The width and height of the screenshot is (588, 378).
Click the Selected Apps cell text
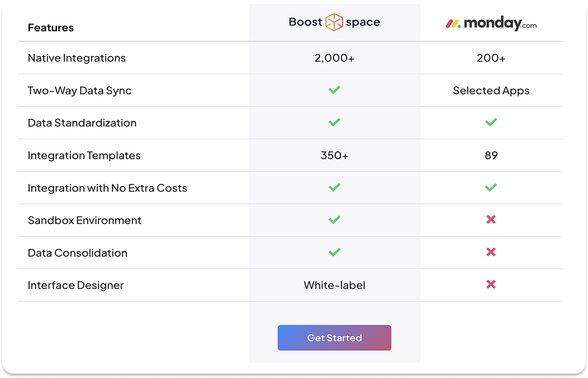[491, 90]
